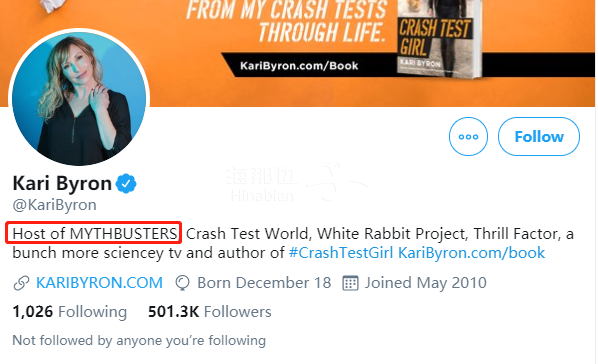Click the Born December 18 text
The image size is (598, 364).
(x=264, y=283)
